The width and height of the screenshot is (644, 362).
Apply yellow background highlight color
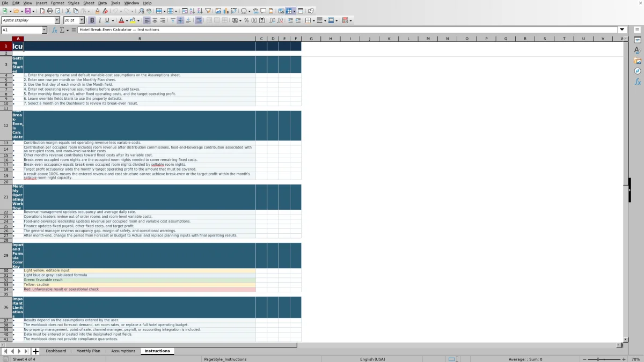(x=133, y=20)
